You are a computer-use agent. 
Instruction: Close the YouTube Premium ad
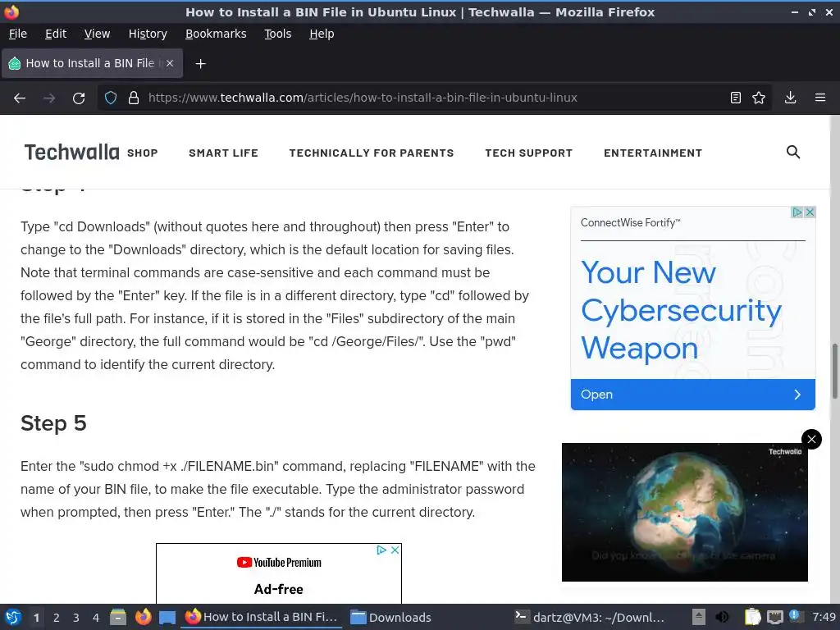(x=395, y=550)
